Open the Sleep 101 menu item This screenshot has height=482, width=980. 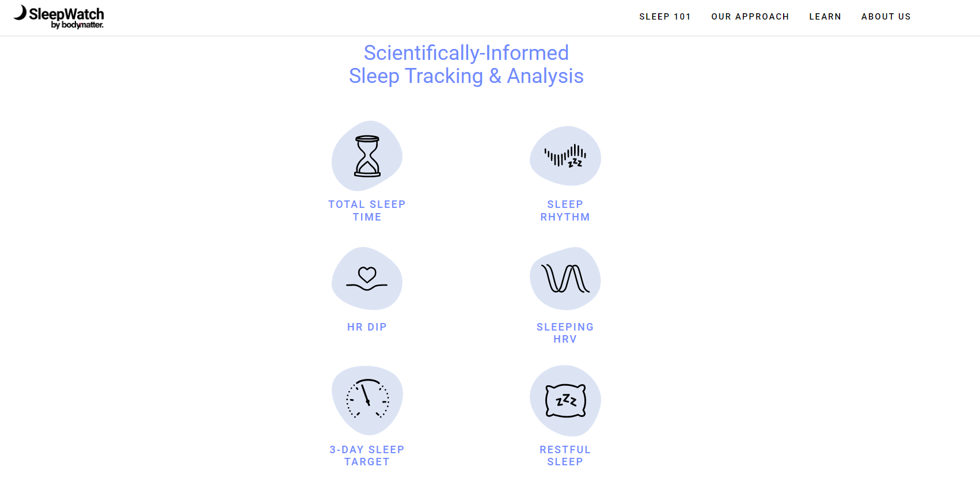(665, 17)
